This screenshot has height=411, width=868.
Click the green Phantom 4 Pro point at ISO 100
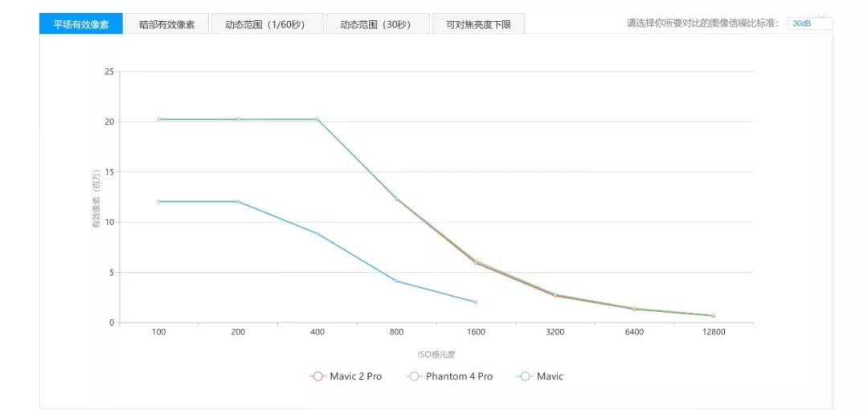159,119
